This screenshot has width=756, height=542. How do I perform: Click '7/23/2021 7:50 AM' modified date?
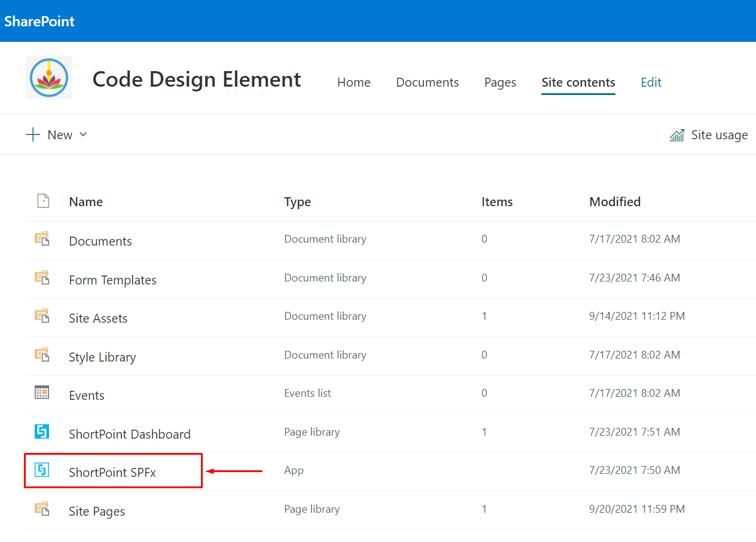pos(635,470)
